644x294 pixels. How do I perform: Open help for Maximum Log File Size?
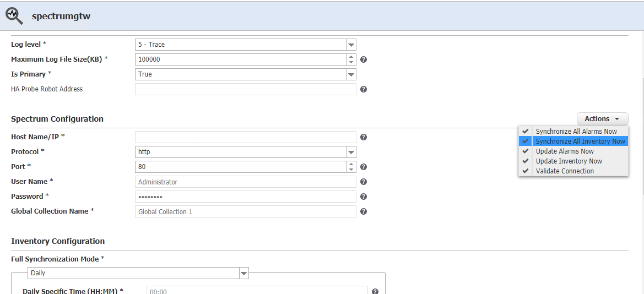point(364,59)
